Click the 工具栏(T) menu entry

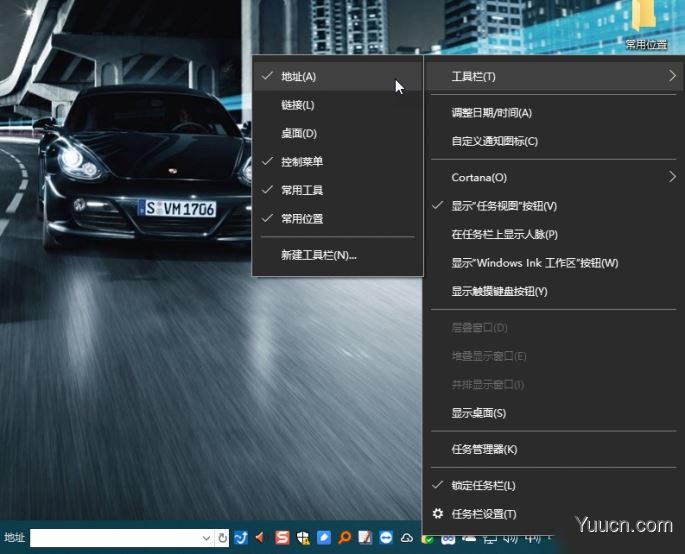[x=554, y=76]
